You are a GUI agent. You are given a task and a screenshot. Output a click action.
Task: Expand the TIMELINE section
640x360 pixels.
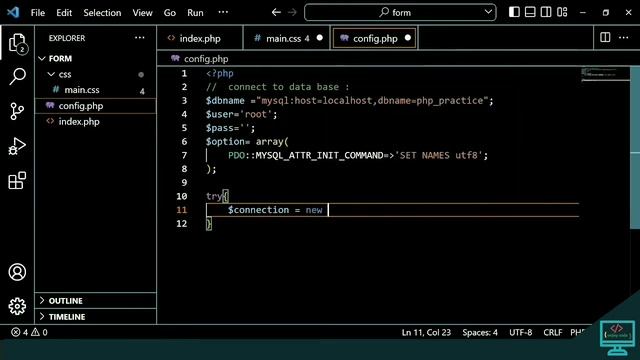96,317
